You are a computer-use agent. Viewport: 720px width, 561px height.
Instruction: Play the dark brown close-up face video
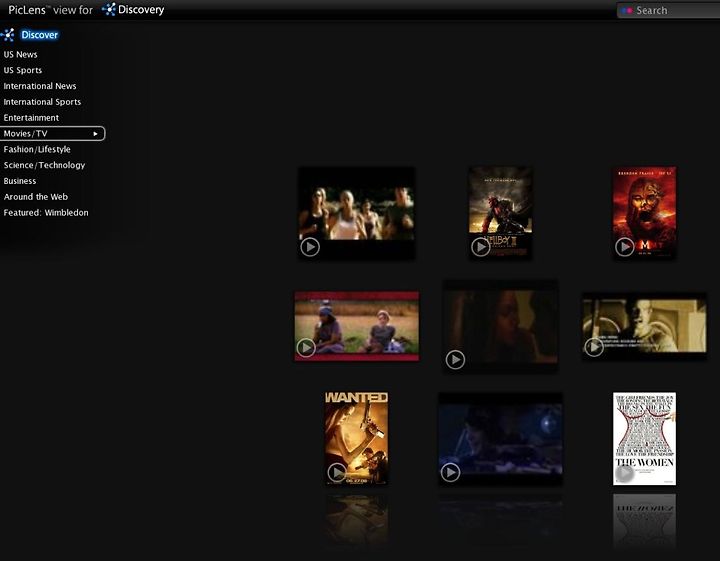click(x=455, y=359)
